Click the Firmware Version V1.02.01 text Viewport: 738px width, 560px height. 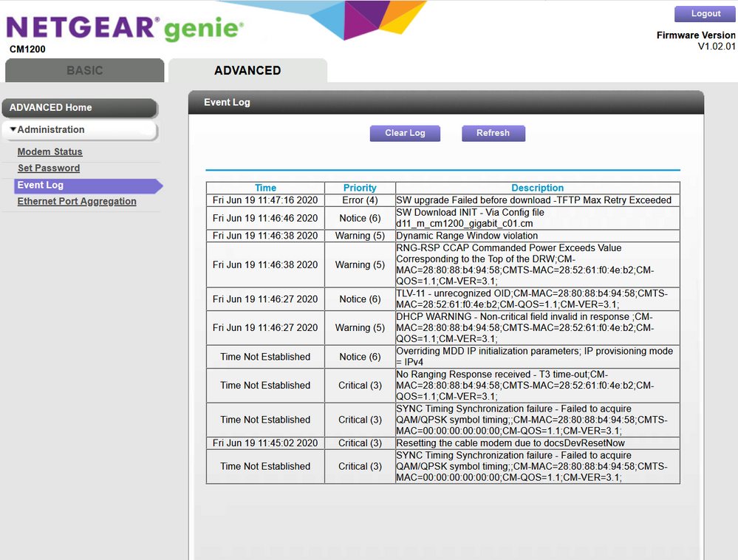click(696, 41)
